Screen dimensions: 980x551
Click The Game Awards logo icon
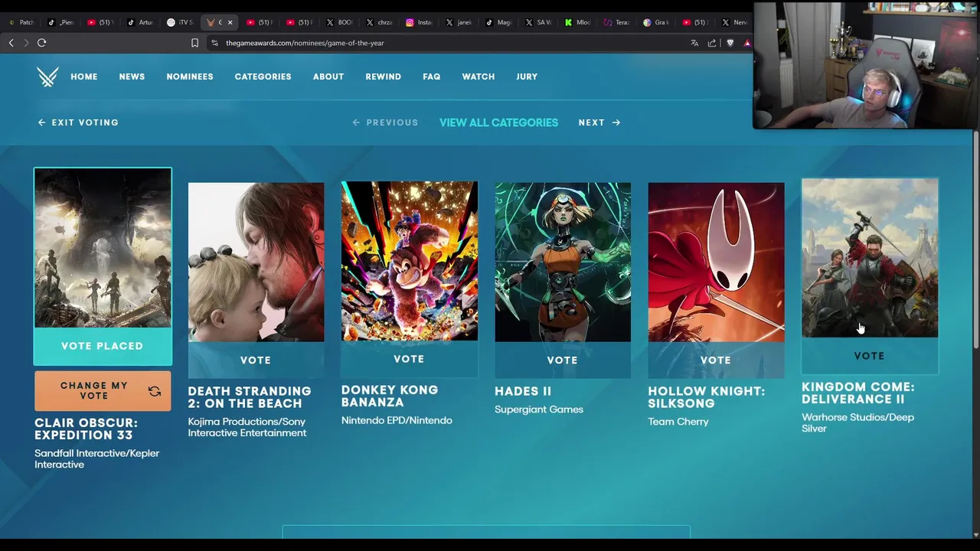pos(47,77)
